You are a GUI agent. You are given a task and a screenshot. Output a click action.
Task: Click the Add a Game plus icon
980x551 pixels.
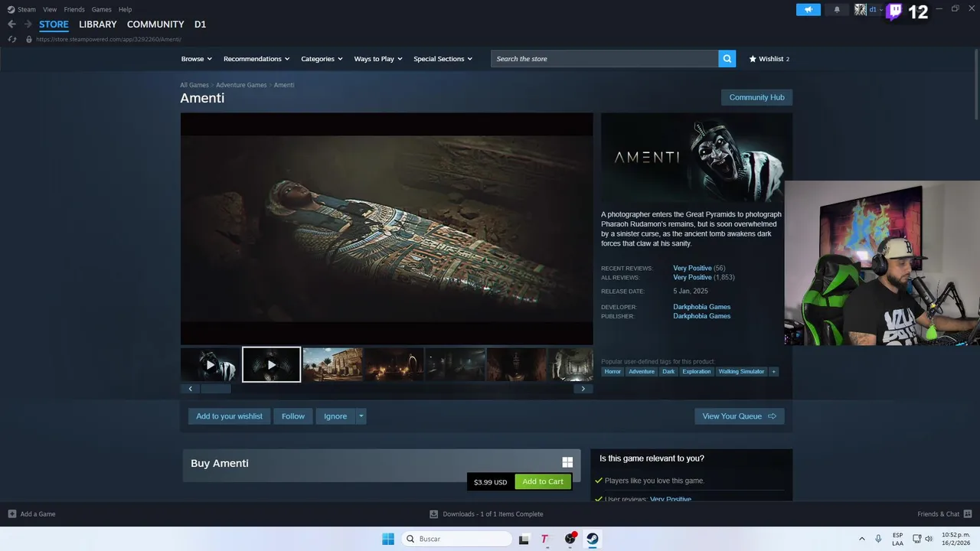pos(12,514)
